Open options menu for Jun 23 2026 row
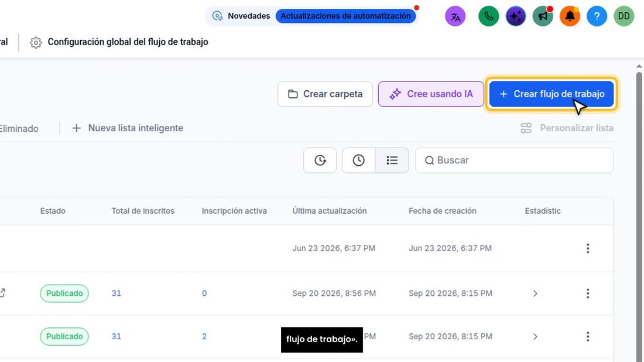This screenshot has width=644, height=362. point(588,248)
